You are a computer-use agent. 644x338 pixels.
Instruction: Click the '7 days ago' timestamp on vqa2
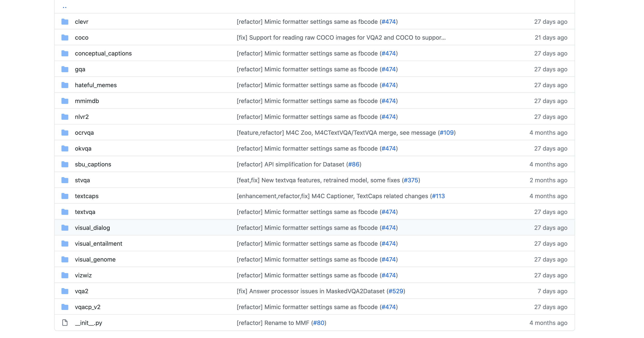[553, 291]
